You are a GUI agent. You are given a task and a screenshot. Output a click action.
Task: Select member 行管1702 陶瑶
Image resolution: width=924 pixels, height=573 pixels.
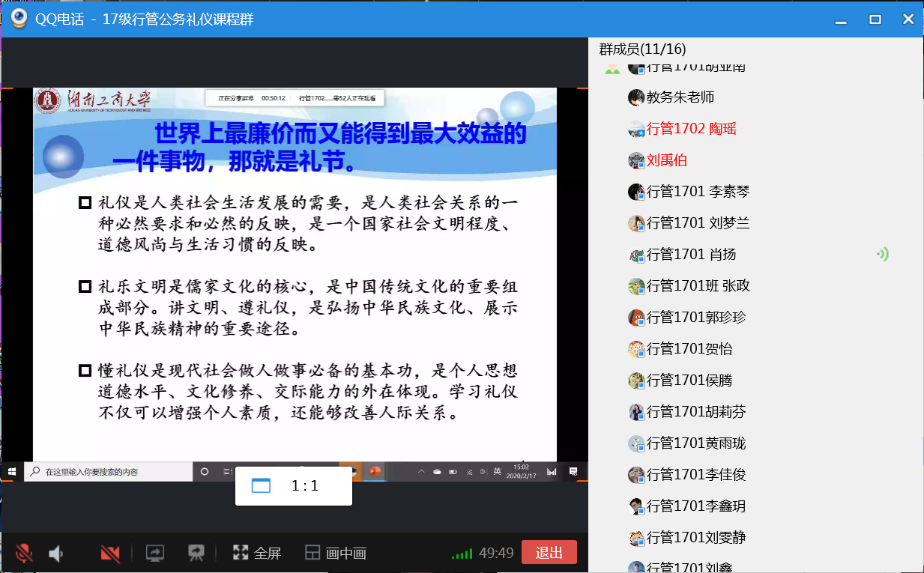[691, 129]
